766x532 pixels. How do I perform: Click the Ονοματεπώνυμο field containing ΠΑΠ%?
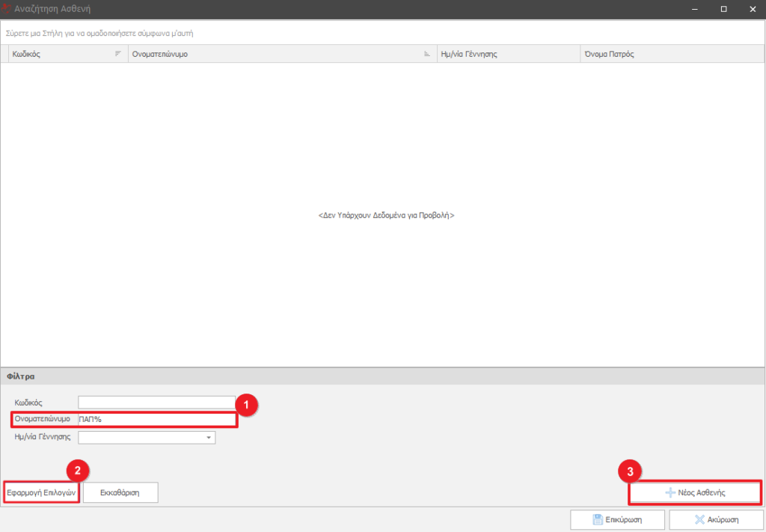156,419
